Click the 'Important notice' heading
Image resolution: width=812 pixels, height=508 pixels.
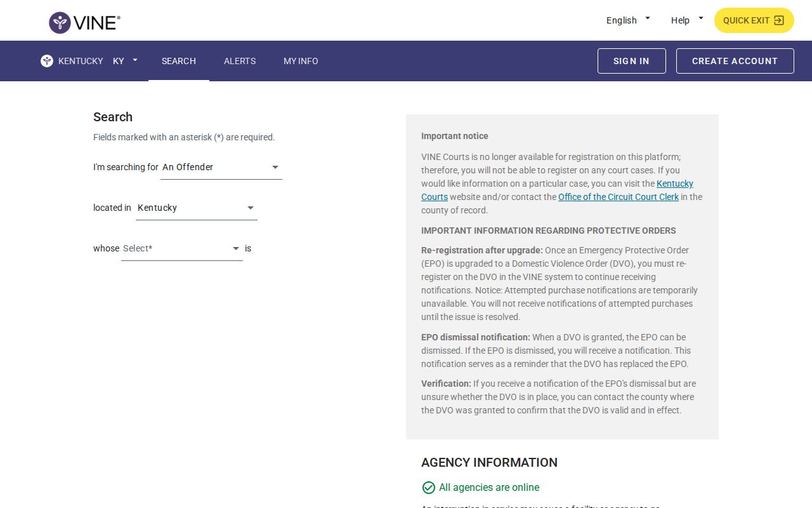pos(455,136)
